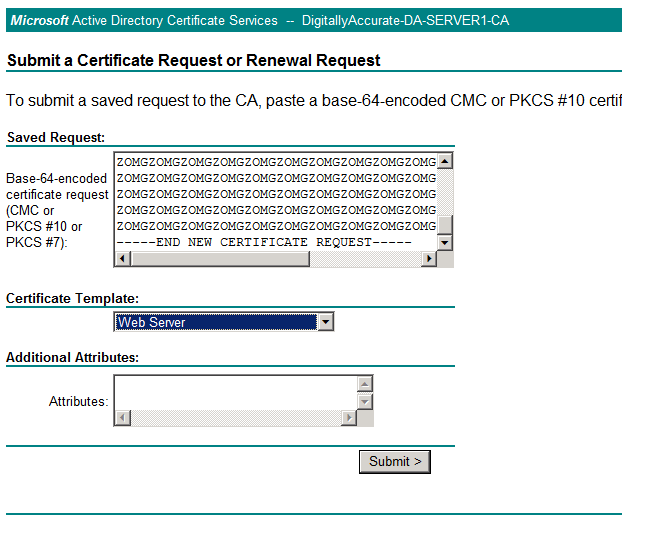Click the Certificate Template: label
The image size is (654, 551).
click(72, 299)
